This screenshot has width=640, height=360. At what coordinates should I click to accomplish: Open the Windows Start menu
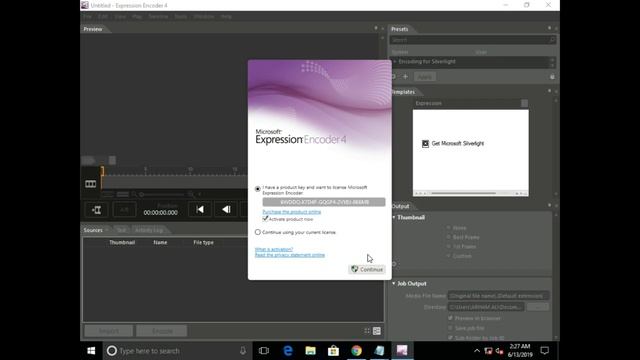click(91, 351)
